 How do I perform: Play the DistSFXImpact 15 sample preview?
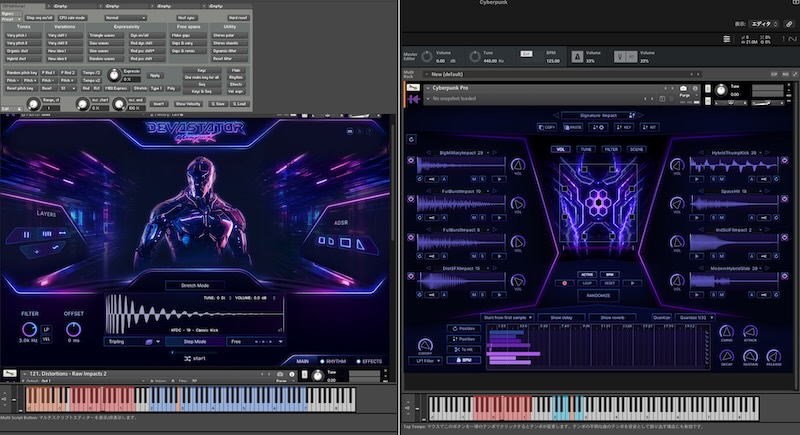coord(499,295)
